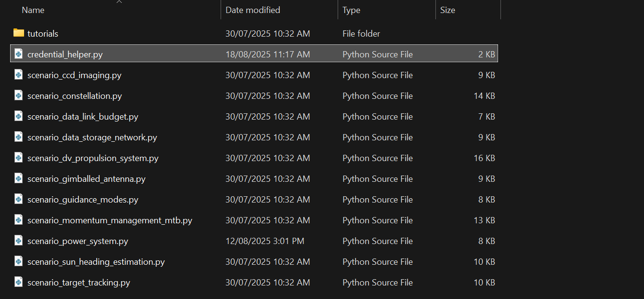Screen dimensions: 644x299
Task: Click the scenario_ccd_imaging.py file icon
Action: click(19, 75)
